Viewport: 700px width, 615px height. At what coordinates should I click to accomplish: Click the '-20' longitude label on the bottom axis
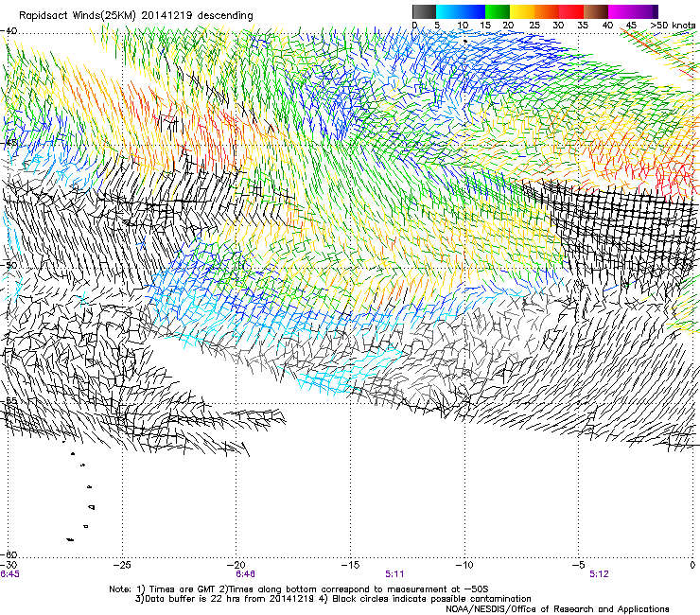[x=236, y=566]
